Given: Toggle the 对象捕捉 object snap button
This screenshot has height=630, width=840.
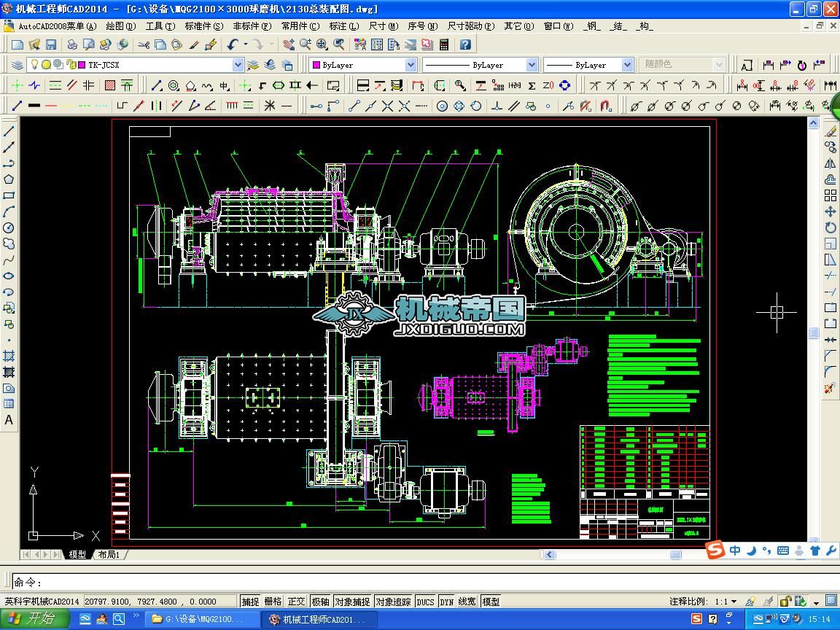Looking at the screenshot, I should [352, 602].
